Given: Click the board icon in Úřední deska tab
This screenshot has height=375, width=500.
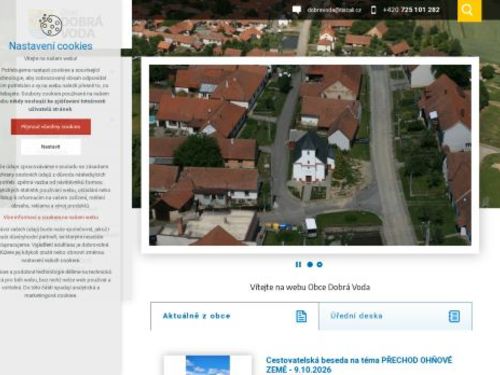Looking at the screenshot, I should [x=454, y=316].
